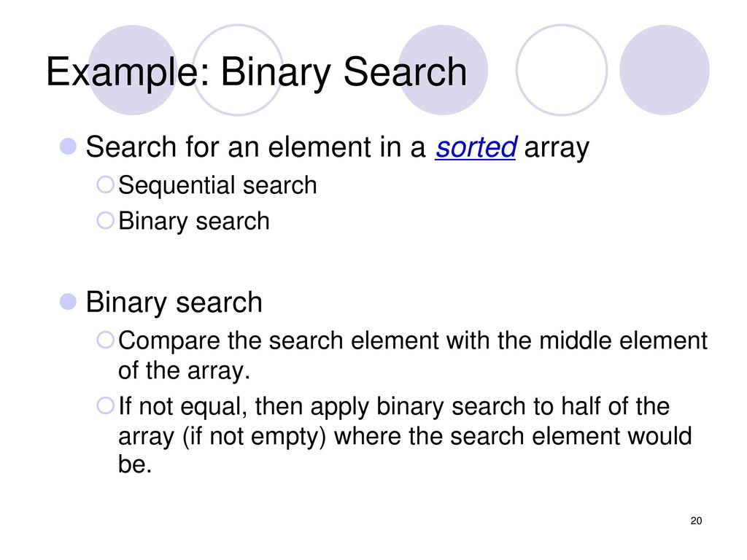Click the outlined circle behind 'Binary' in title
Image resolution: width=747 pixels, height=560 pixels.
pos(238,70)
